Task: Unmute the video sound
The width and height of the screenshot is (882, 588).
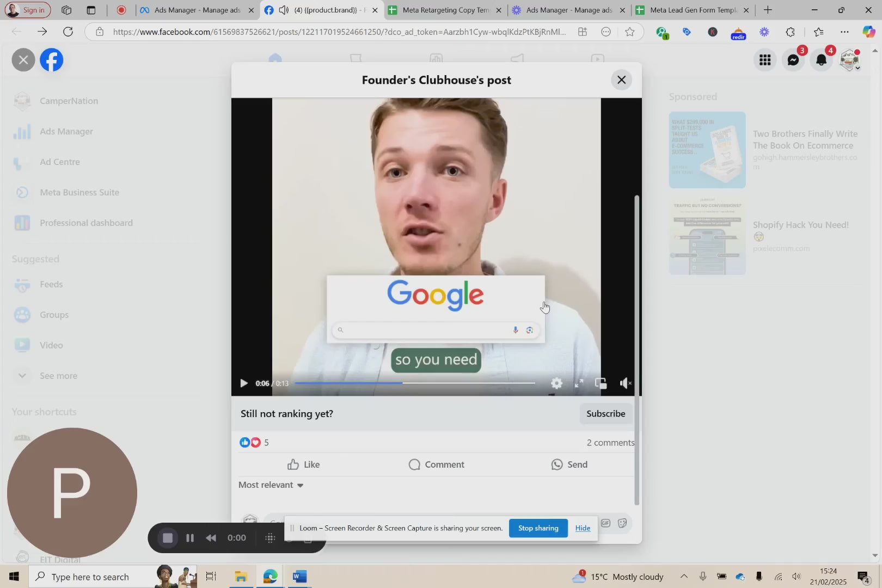Action: tap(625, 383)
